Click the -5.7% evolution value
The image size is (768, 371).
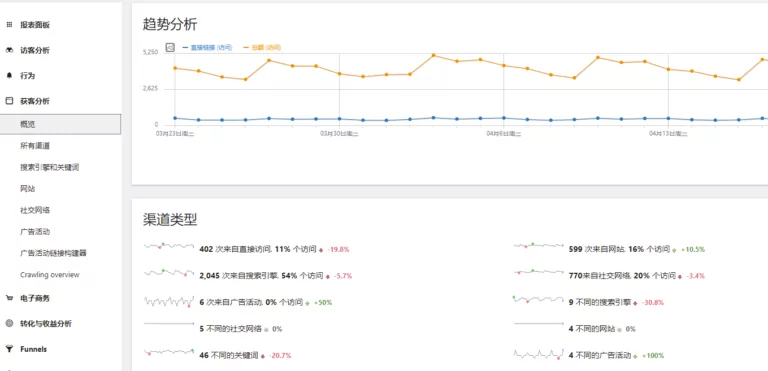point(343,276)
